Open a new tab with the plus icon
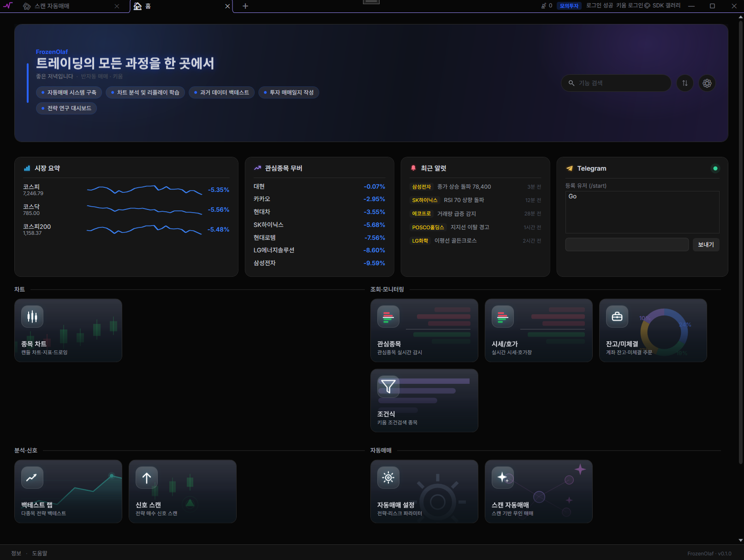Screen dimensions: 744x560 click(x=245, y=6)
